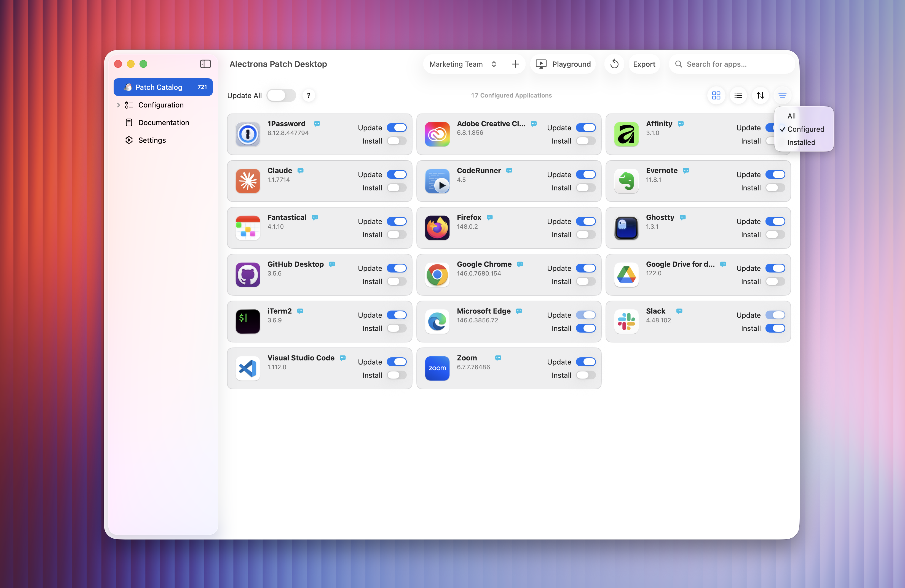Open the sort order options
905x588 pixels.
(760, 95)
